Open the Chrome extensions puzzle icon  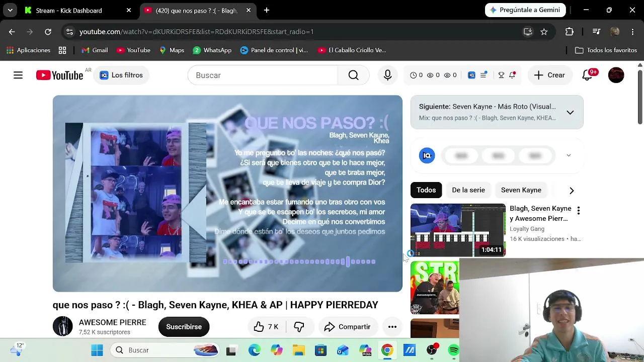[570, 32]
